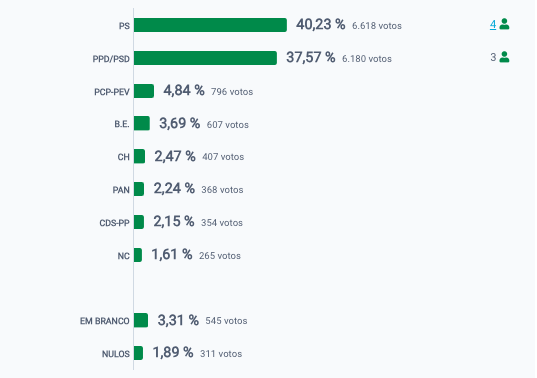Viewport: 537px width, 378px height.
Task: Click the CH party bar
Action: click(x=139, y=156)
